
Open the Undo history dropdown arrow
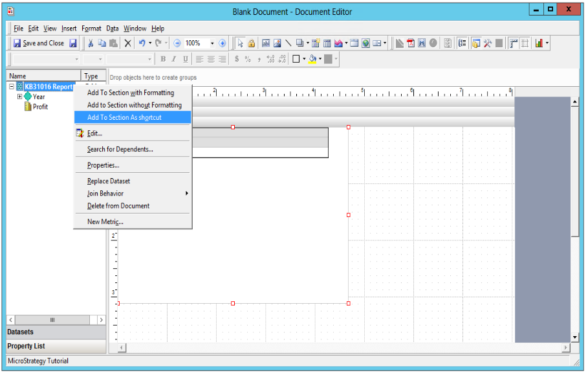149,44
